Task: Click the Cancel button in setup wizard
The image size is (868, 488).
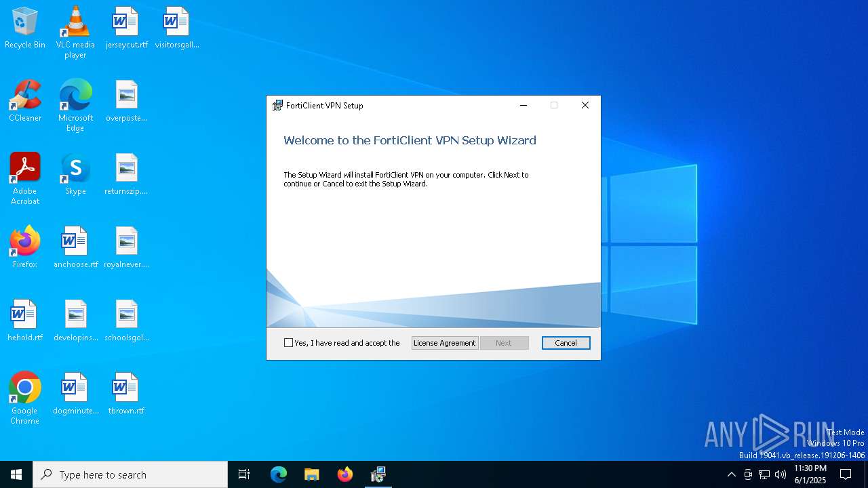Action: 566,343
